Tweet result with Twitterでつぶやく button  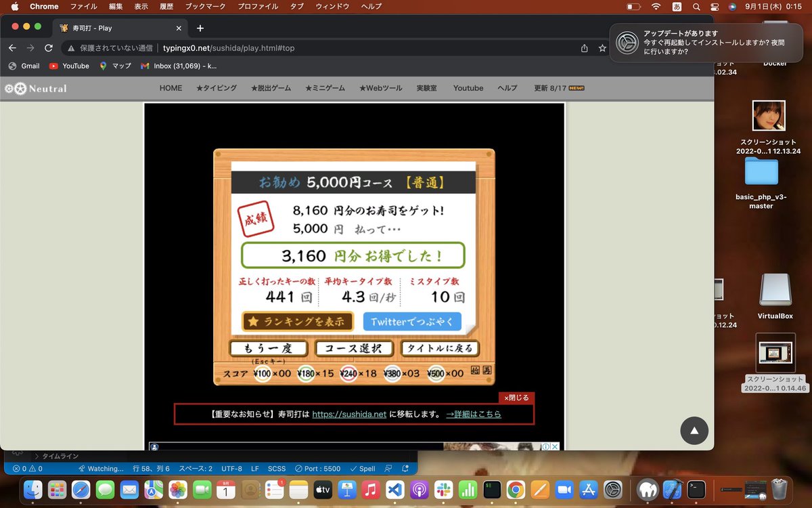[412, 321]
